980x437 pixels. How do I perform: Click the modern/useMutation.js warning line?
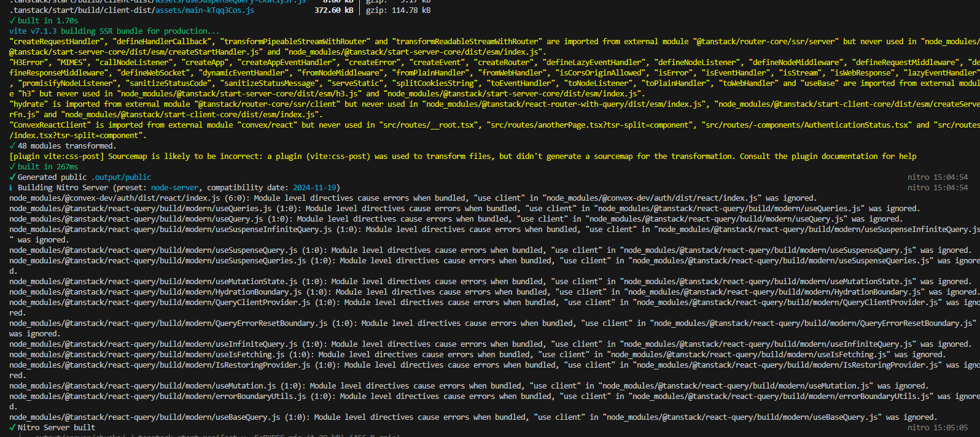coord(469,385)
